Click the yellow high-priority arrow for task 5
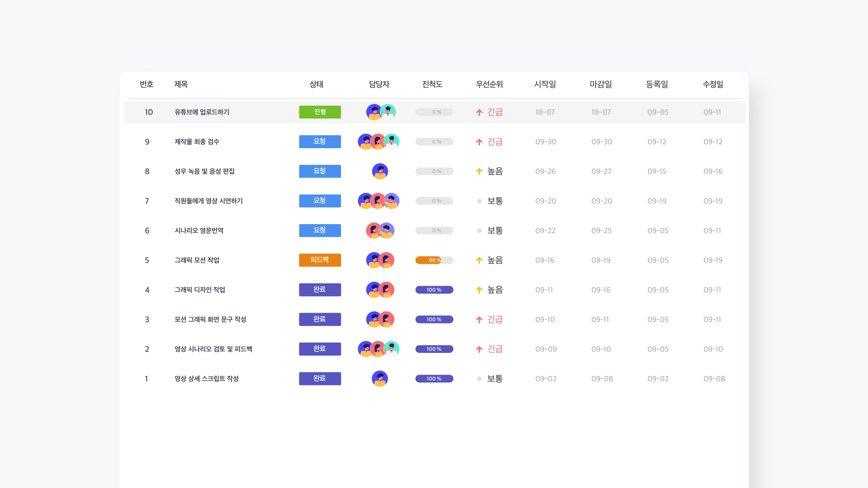This screenshot has height=488, width=868. click(x=479, y=260)
